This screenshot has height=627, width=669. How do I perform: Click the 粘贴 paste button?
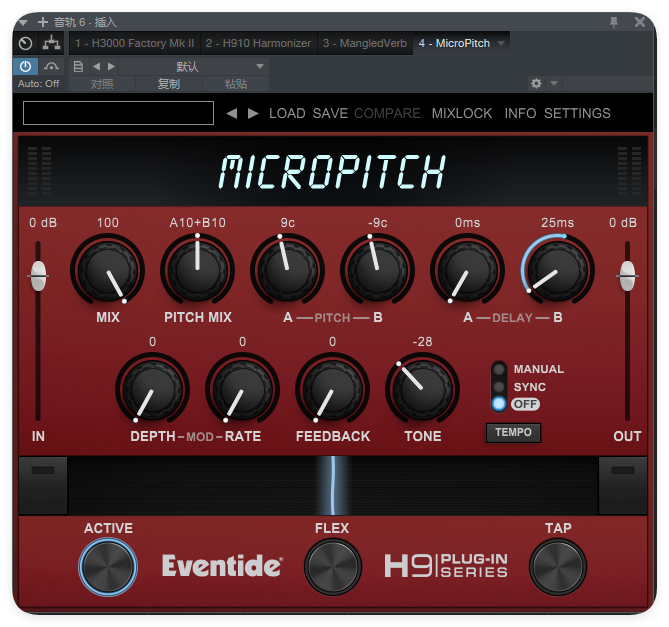coord(236,84)
